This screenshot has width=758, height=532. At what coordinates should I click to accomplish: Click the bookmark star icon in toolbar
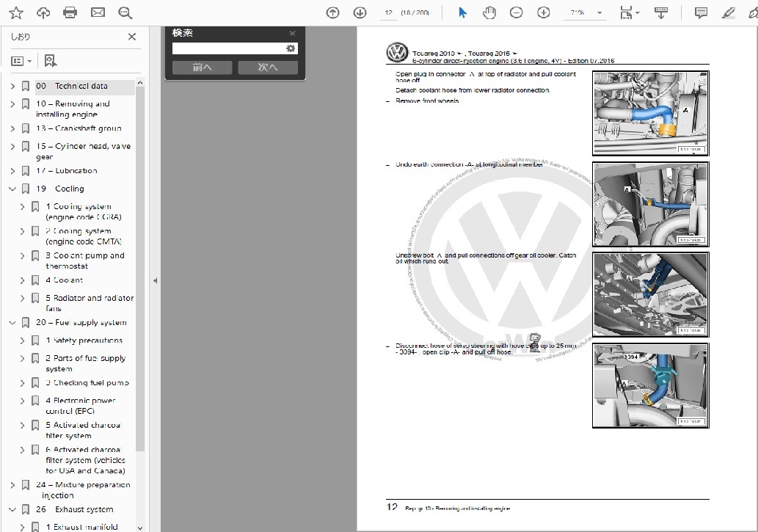pyautogui.click(x=16, y=13)
